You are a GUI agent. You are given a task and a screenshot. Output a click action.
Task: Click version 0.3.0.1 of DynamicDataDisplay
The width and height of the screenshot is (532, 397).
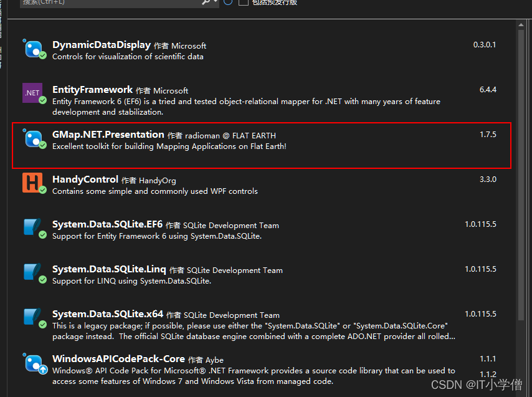[x=485, y=45]
